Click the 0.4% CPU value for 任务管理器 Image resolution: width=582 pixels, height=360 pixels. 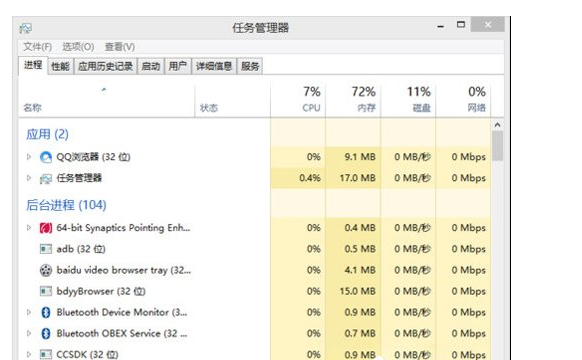[x=310, y=178]
